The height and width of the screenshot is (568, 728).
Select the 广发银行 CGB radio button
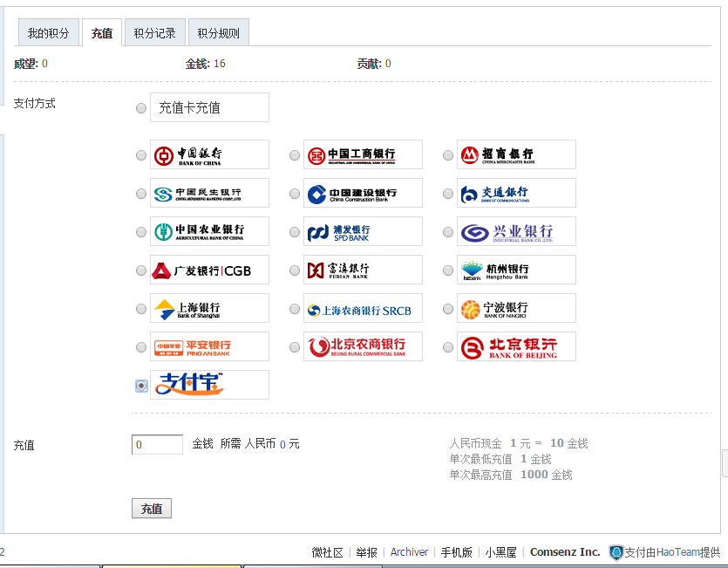click(141, 270)
